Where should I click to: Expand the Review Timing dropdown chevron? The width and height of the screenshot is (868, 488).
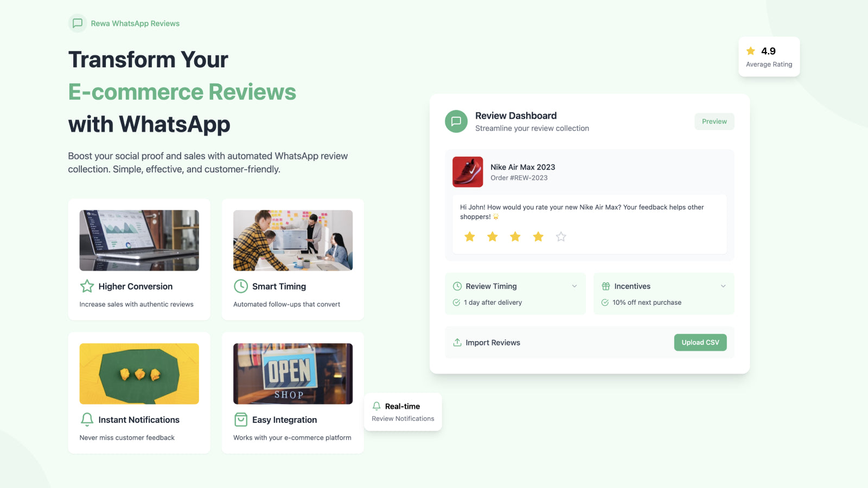click(x=575, y=286)
